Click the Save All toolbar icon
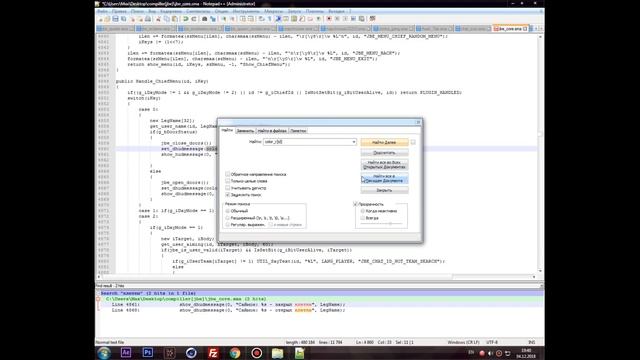The width and height of the screenshot is (640, 360). [x=124, y=19]
